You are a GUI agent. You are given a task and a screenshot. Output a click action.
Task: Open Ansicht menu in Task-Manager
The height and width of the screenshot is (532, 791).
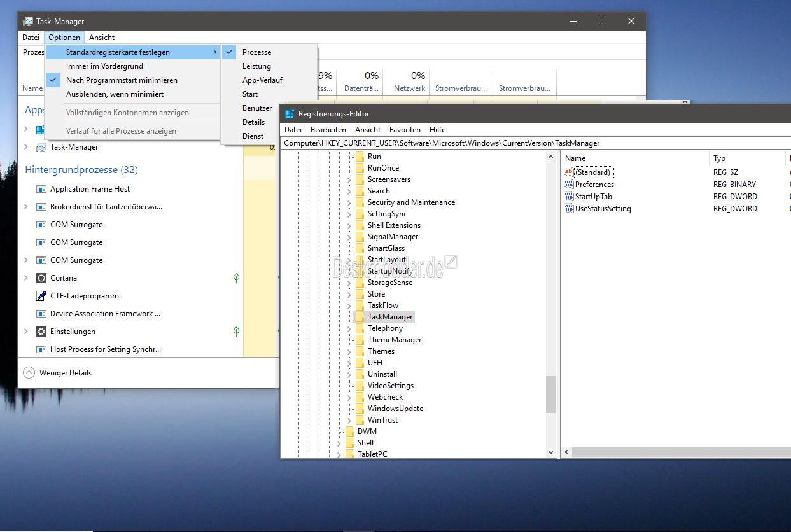tap(102, 38)
